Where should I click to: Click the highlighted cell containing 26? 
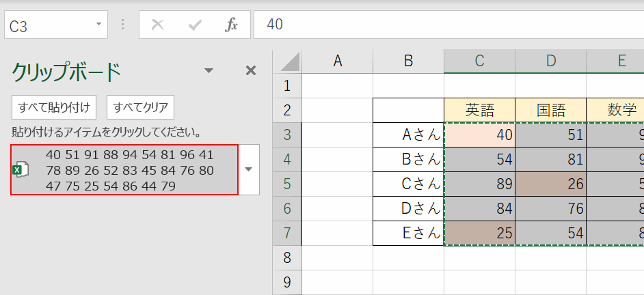click(550, 184)
